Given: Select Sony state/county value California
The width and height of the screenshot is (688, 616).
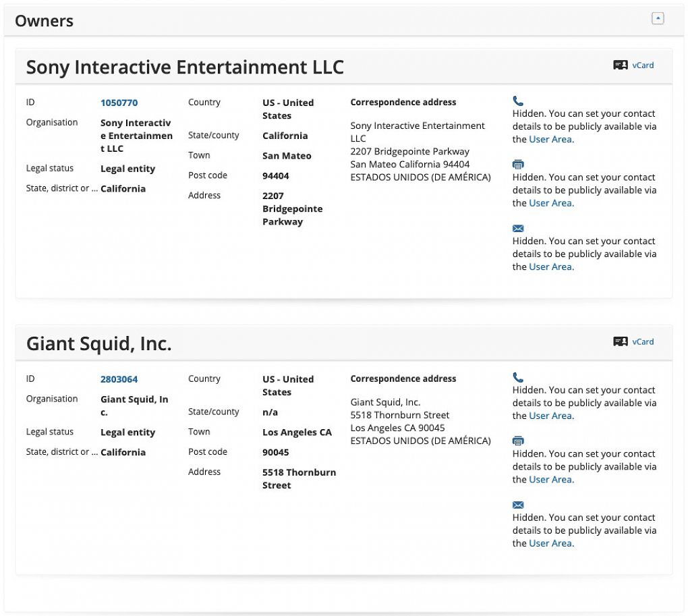Looking at the screenshot, I should pyautogui.click(x=285, y=136).
